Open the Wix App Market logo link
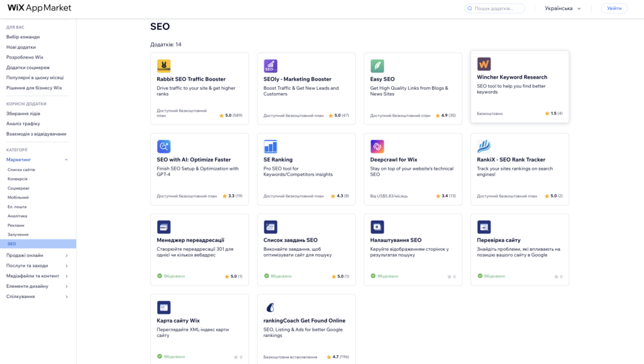This screenshot has height=364, width=644. 39,8
